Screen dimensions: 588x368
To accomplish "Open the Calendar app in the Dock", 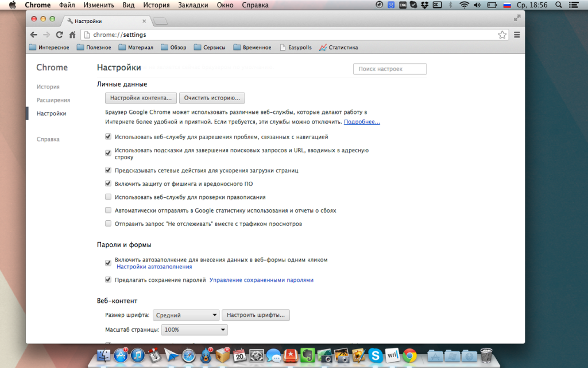I will (239, 355).
